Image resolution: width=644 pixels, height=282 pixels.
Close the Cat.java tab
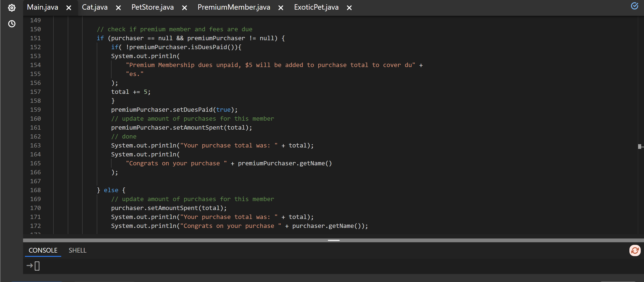[x=118, y=8]
